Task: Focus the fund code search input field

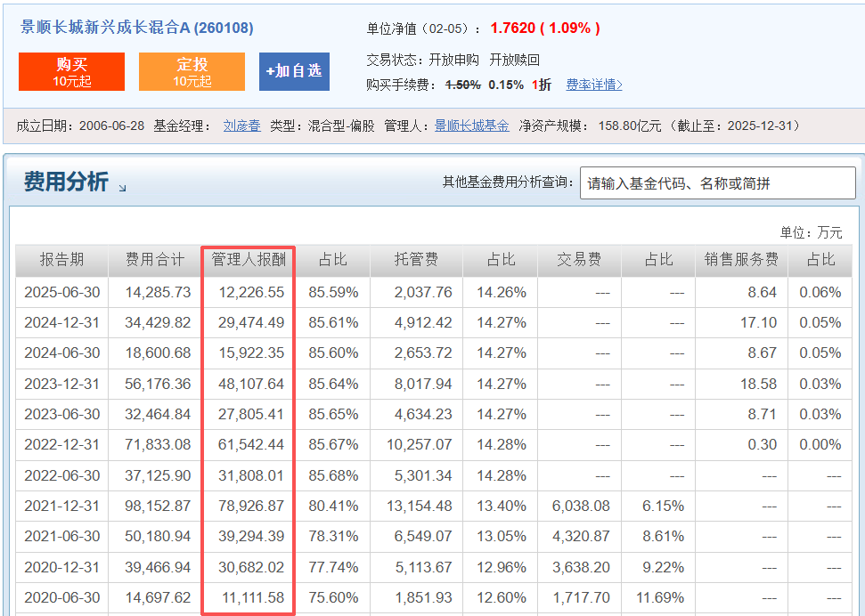Action: point(717,183)
